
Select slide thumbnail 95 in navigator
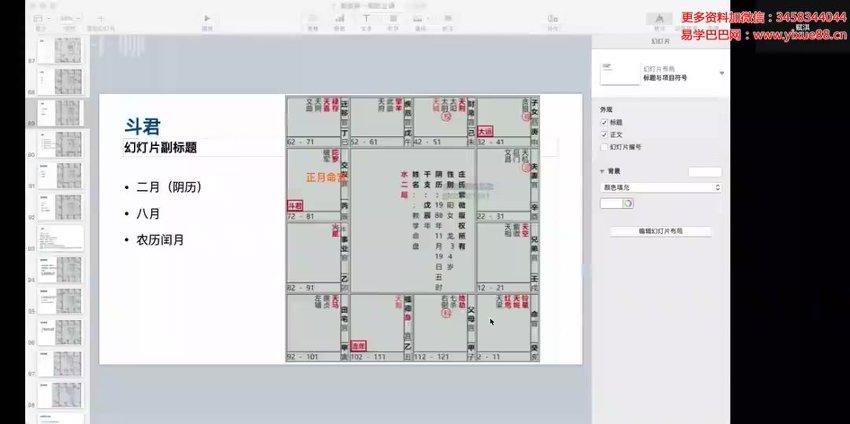(60, 301)
